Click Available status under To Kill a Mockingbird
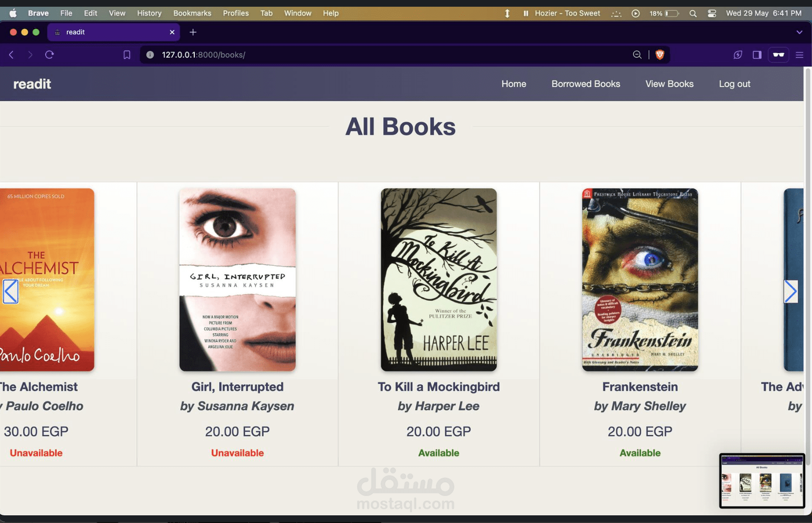The image size is (812, 523). (x=439, y=453)
